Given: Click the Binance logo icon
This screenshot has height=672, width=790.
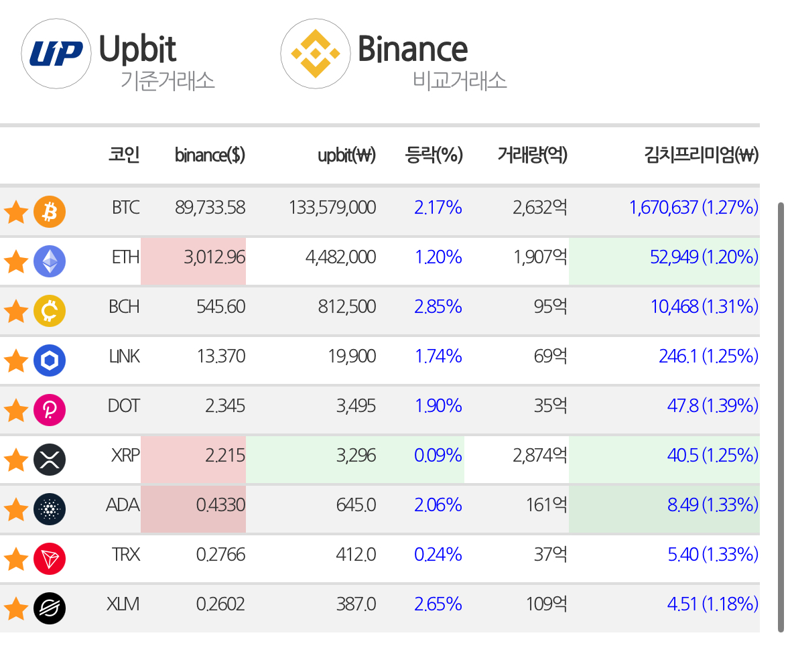Looking at the screenshot, I should 316,54.
